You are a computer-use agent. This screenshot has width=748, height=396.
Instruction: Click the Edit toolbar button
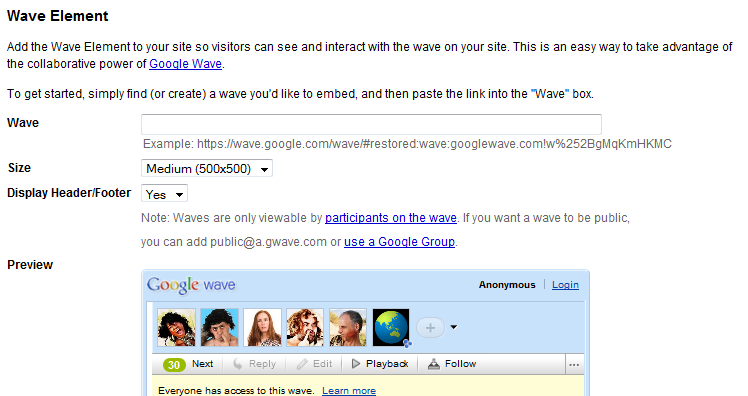[314, 364]
